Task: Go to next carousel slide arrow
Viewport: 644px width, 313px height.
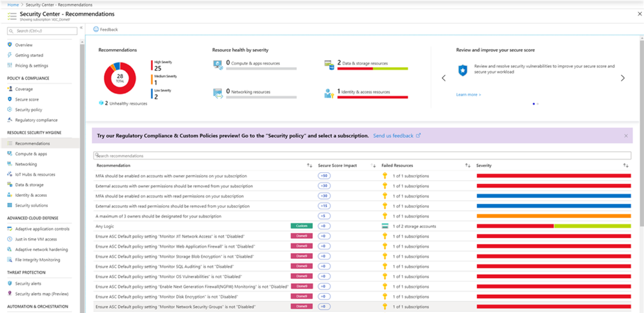Action: (x=622, y=78)
